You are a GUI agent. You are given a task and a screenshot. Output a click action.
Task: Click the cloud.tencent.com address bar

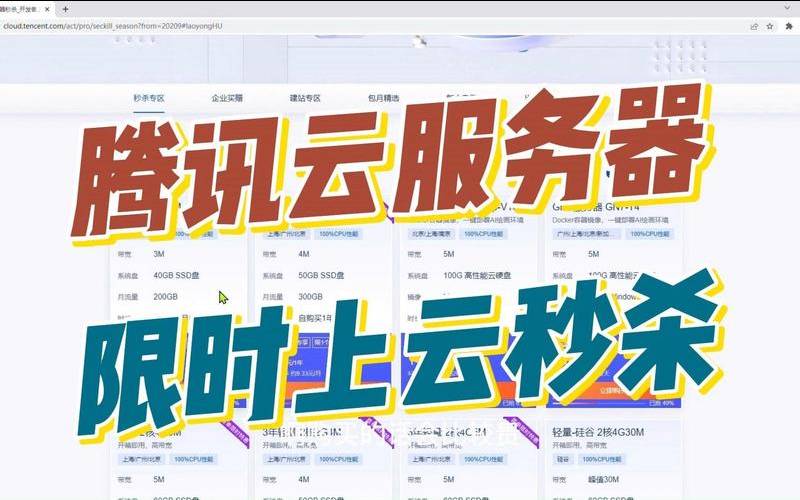coord(112,26)
